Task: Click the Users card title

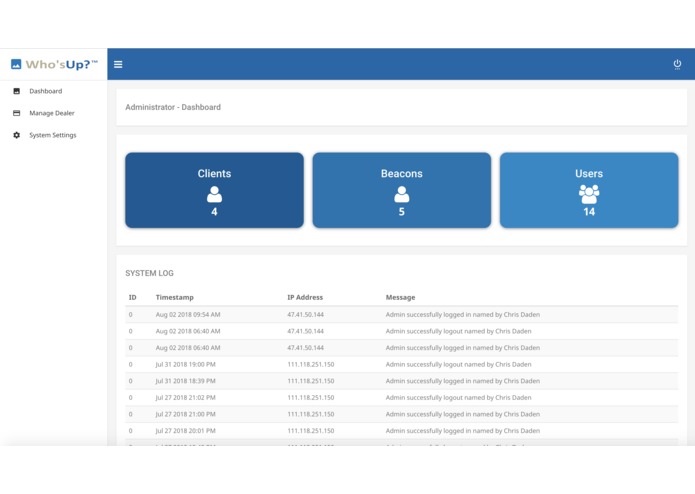Action: point(589,173)
